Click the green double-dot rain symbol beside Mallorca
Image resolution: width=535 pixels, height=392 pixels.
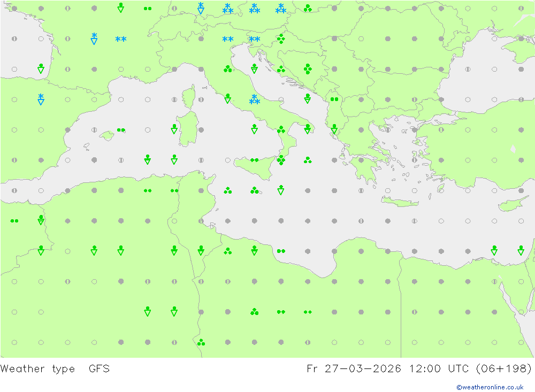coord(121,130)
